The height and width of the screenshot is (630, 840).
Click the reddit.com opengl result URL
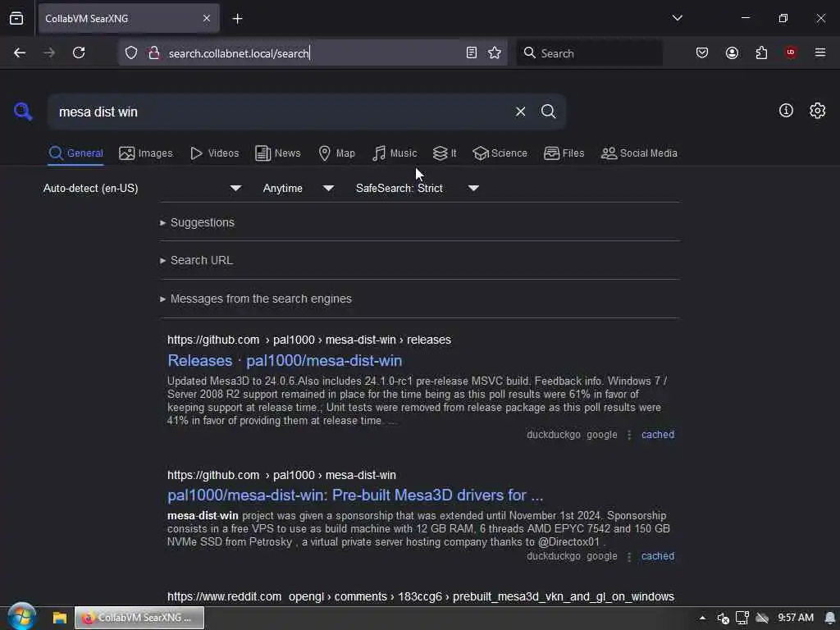[421, 596]
